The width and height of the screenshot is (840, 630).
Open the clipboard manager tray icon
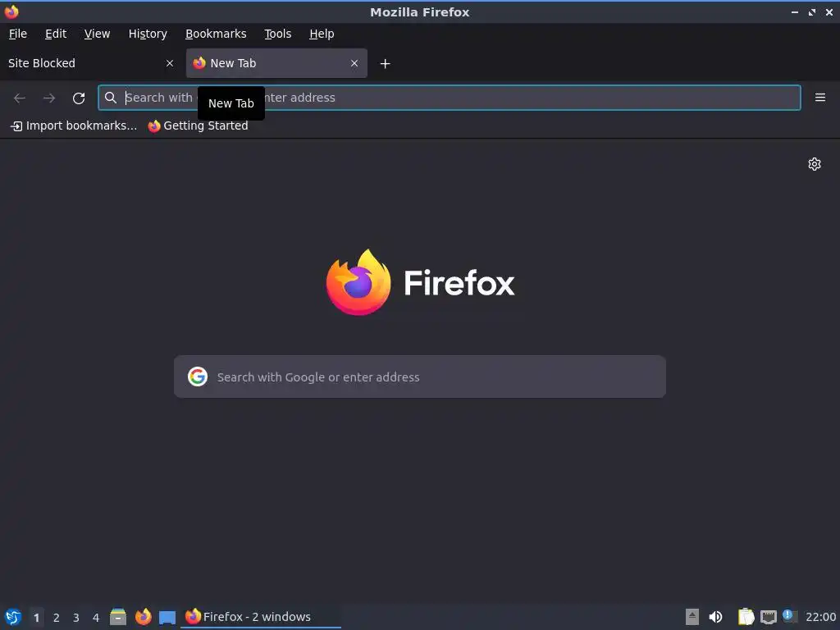pyautogui.click(x=746, y=617)
